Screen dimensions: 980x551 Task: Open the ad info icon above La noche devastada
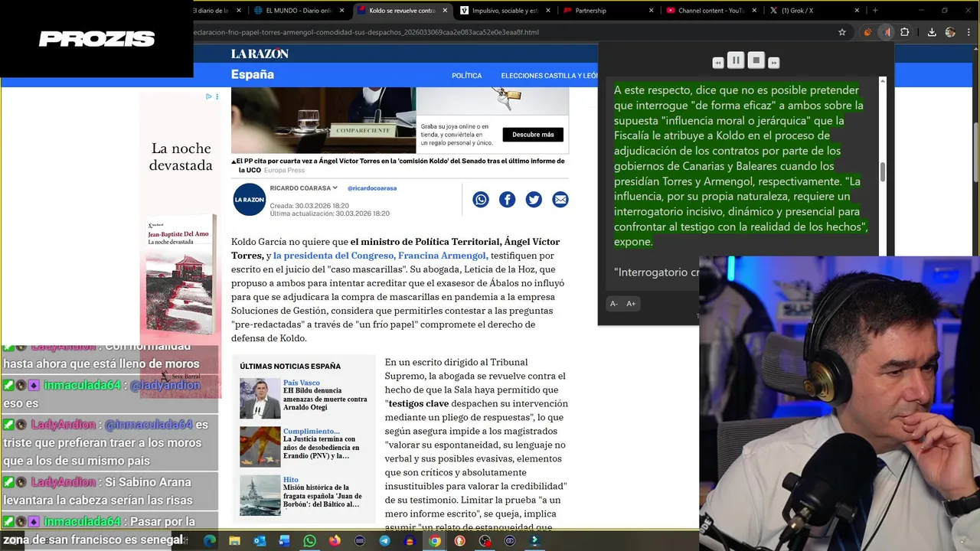click(209, 96)
